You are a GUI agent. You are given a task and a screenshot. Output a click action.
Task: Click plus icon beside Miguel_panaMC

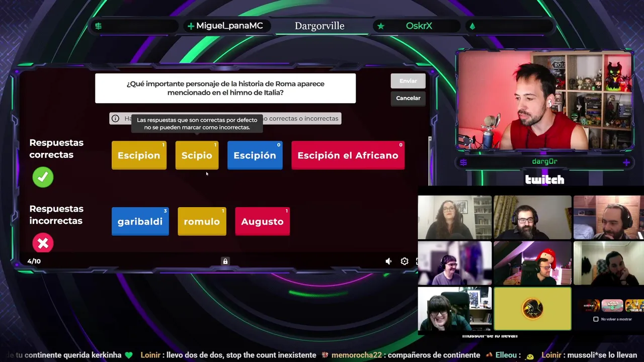[x=191, y=26]
